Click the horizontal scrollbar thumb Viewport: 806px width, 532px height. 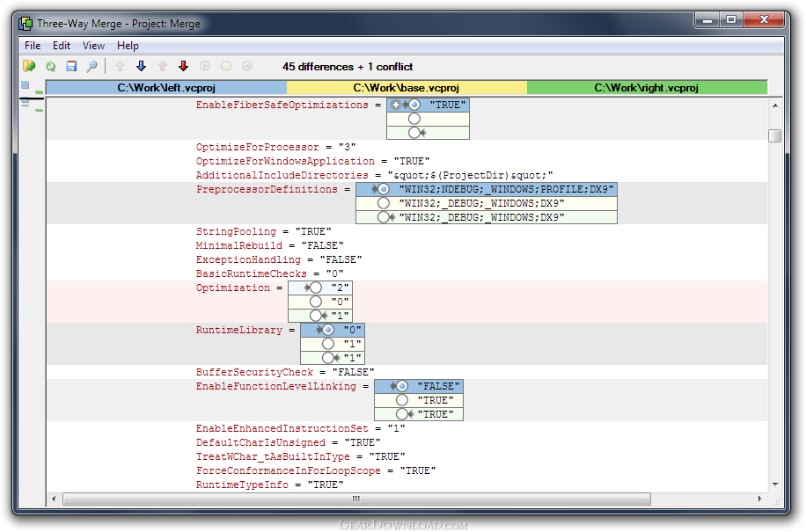[356, 499]
